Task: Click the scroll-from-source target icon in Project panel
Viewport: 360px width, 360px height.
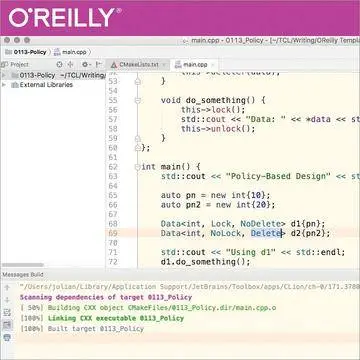Action: point(59,64)
